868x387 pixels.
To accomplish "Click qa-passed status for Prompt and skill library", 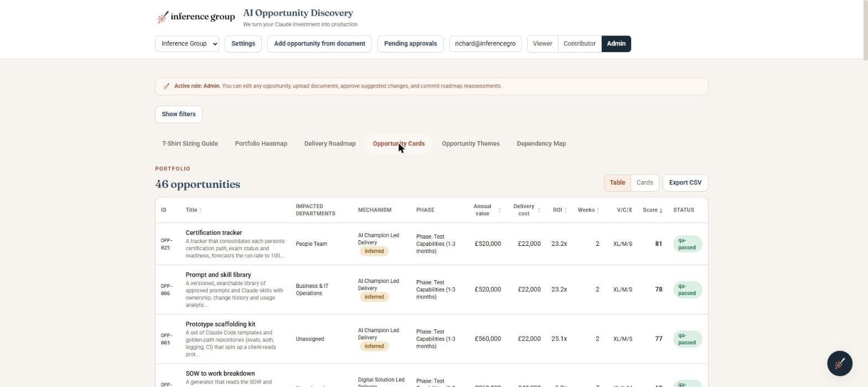I will click(687, 290).
